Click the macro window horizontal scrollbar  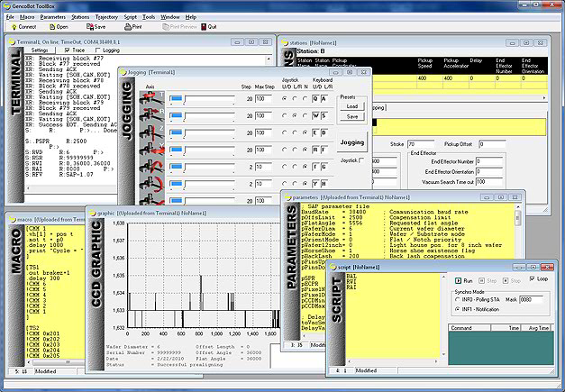pos(56,362)
